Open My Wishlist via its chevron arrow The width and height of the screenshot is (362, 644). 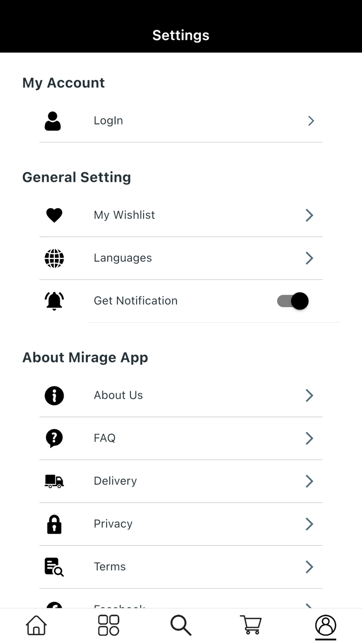click(x=309, y=215)
